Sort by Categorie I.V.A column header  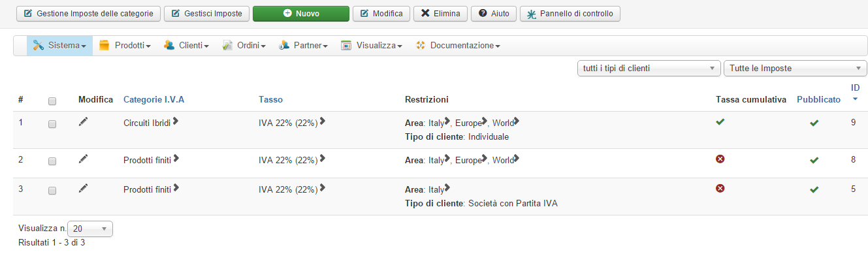pyautogui.click(x=154, y=99)
